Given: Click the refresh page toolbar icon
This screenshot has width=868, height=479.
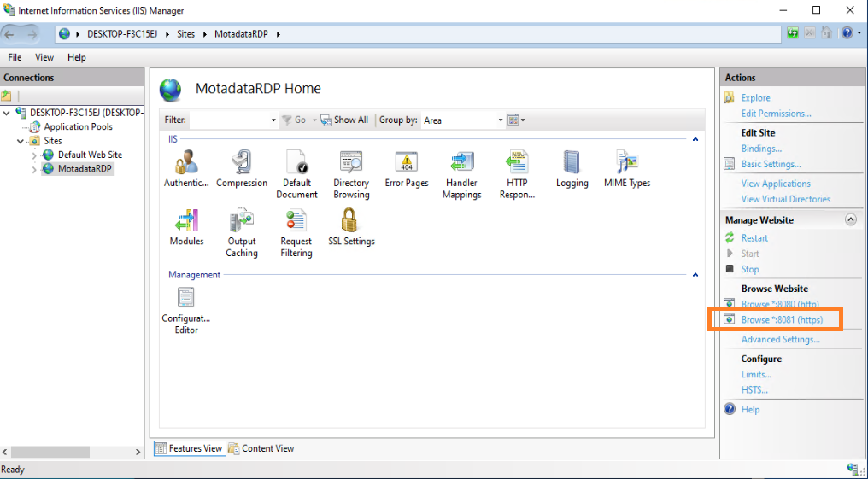Looking at the screenshot, I should coord(793,33).
